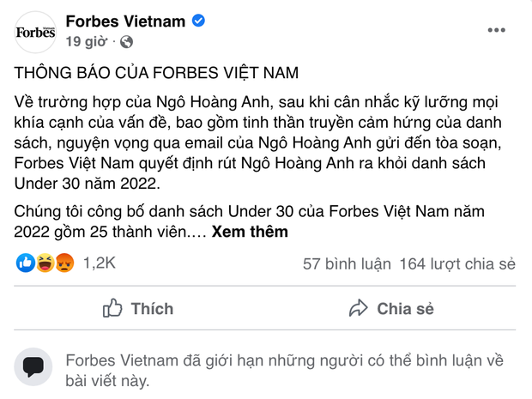Click the Angry reaction emoji
Image resolution: width=532 pixels, height=399 pixels.
pos(63,263)
